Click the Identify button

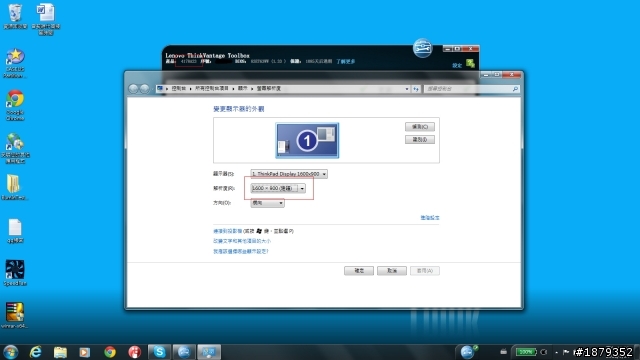420,140
